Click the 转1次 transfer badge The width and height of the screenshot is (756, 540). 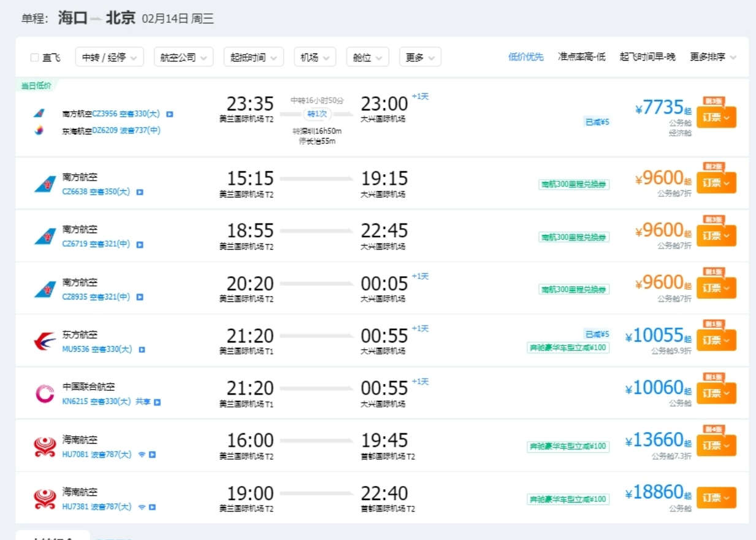[x=317, y=114]
